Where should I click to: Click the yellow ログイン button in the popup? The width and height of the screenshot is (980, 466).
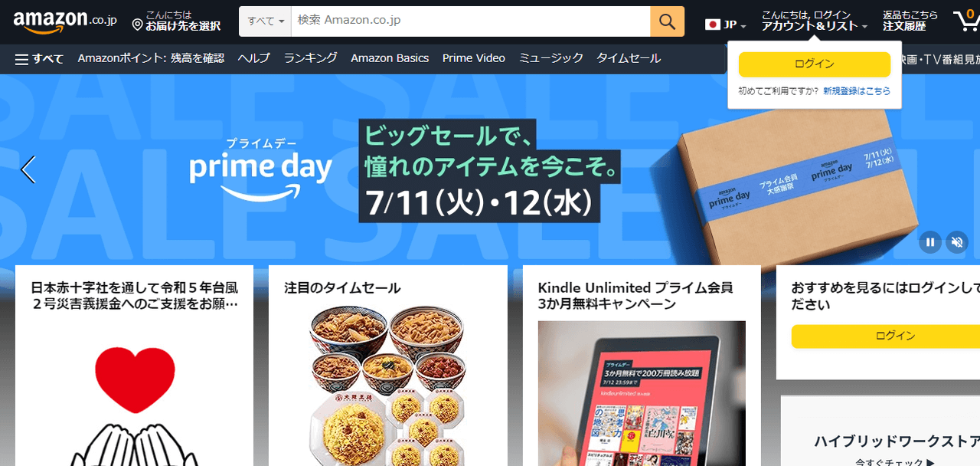click(x=815, y=64)
